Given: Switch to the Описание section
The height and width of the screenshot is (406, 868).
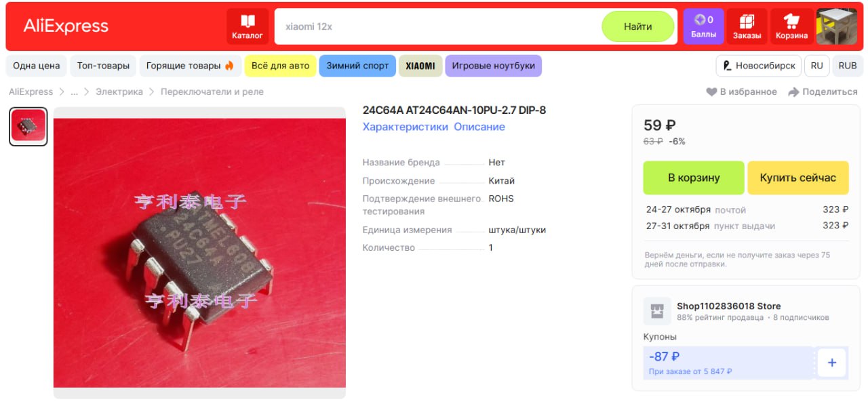Looking at the screenshot, I should (x=479, y=127).
